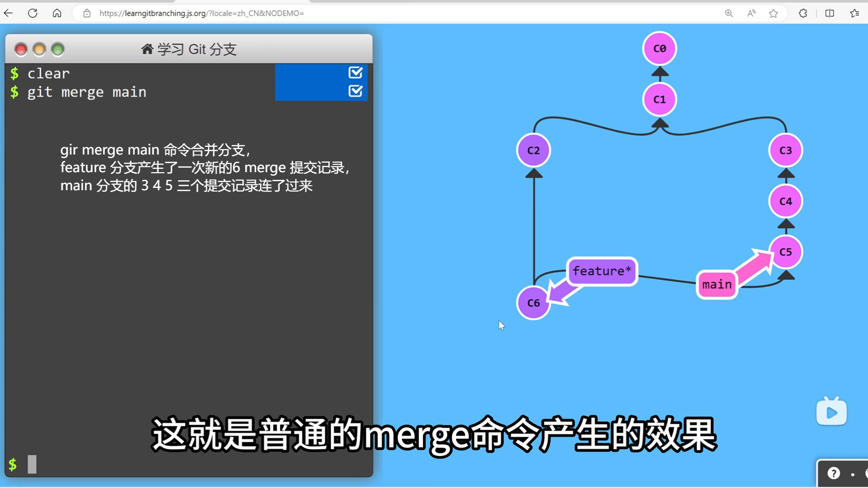This screenshot has height=488, width=868.
Task: Click the checkmark next to the clear command
Action: click(355, 72)
